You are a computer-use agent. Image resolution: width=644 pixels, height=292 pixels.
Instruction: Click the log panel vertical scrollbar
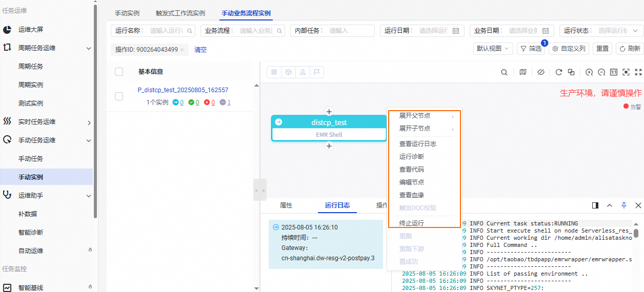[x=636, y=233]
